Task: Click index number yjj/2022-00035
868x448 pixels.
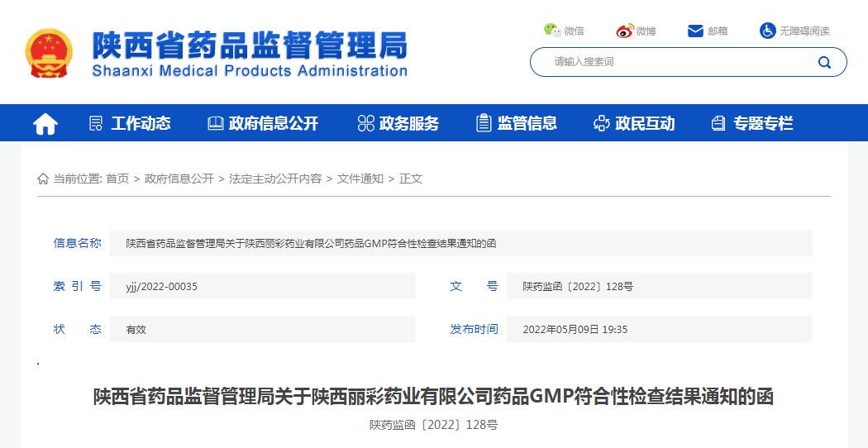Action: coord(162,287)
